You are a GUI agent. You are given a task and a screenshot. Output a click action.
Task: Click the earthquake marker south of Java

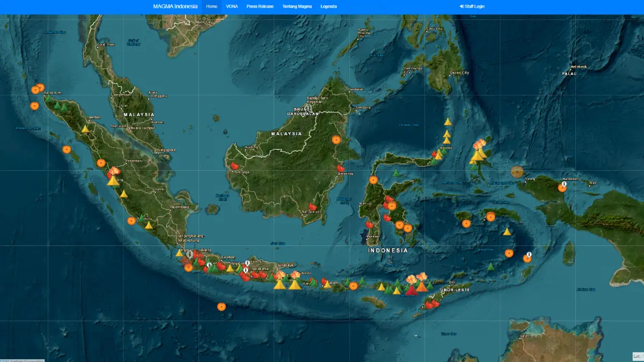(x=221, y=307)
